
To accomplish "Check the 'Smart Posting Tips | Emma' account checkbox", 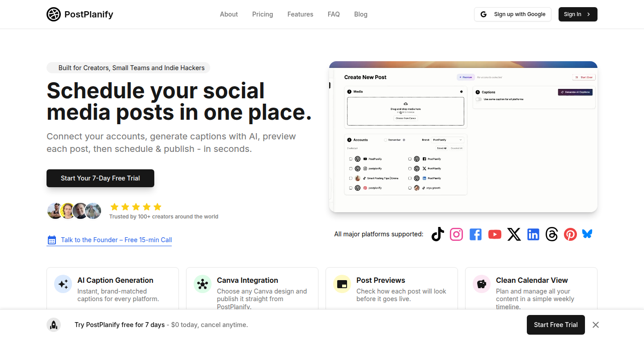I will [351, 178].
